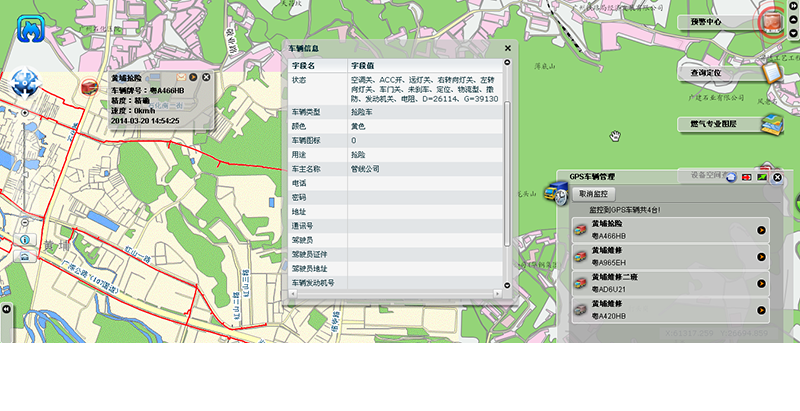Click the red car icon in GPS panel header
The height and width of the screenshot is (411, 800).
[x=746, y=178]
